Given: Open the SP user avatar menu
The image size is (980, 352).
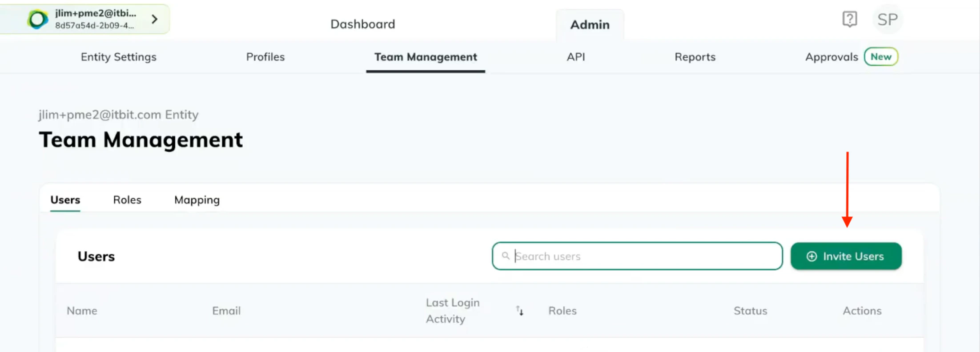Looking at the screenshot, I should [x=888, y=19].
